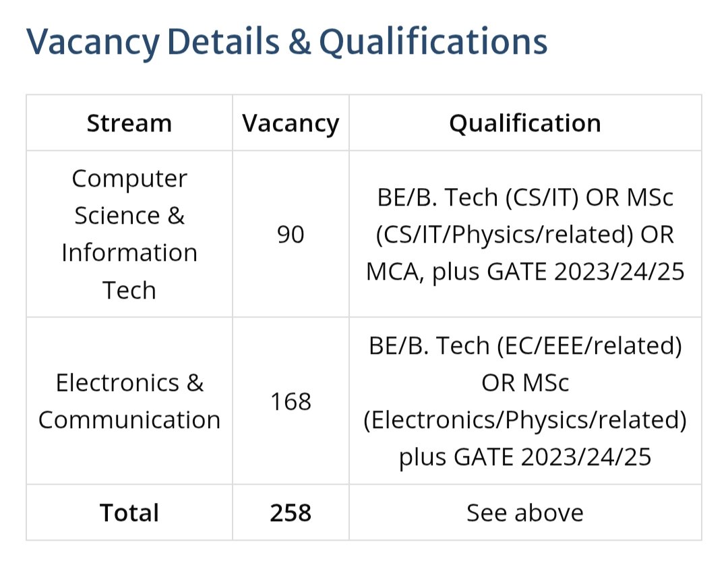Click the plus GATE 2023/24/25 line in Electronics row
The width and height of the screenshot is (728, 565).
tap(525, 457)
